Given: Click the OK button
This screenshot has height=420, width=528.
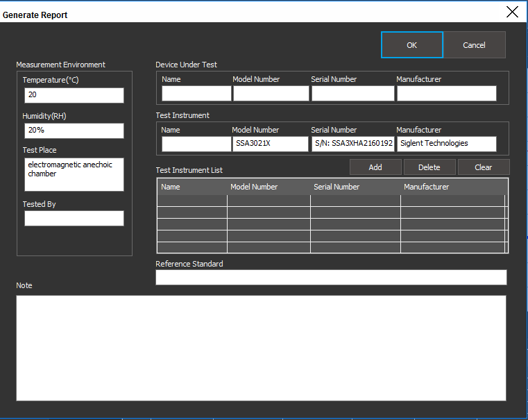Looking at the screenshot, I should click(x=411, y=45).
